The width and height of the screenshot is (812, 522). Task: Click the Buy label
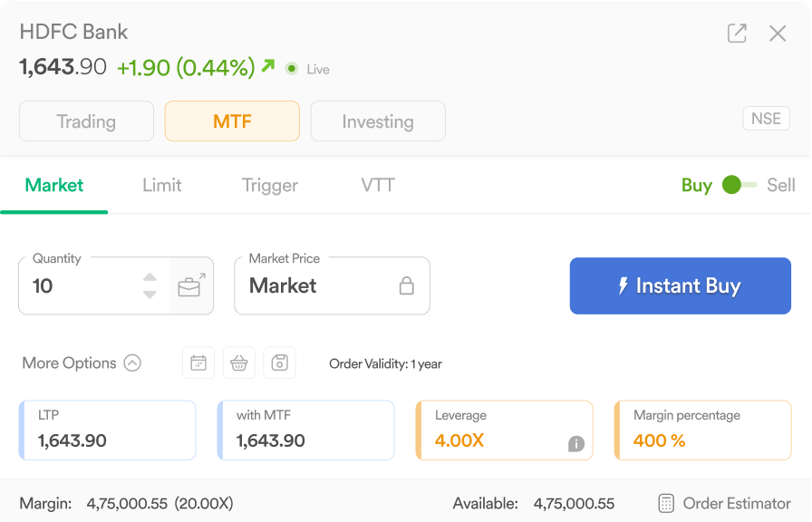697,186
